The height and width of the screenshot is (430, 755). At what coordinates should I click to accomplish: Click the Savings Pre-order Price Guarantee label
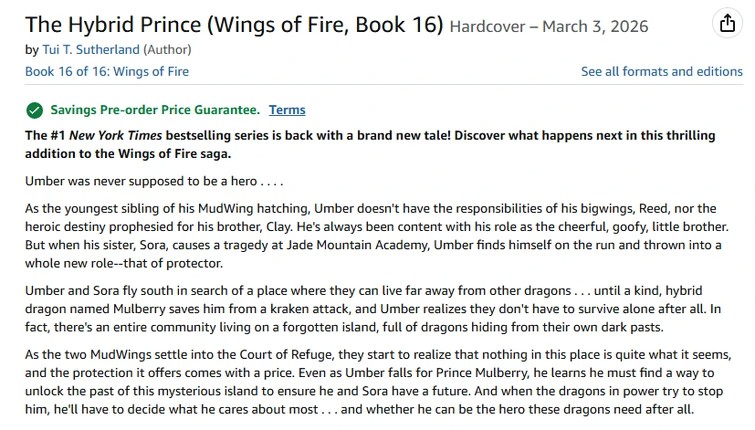coord(155,110)
